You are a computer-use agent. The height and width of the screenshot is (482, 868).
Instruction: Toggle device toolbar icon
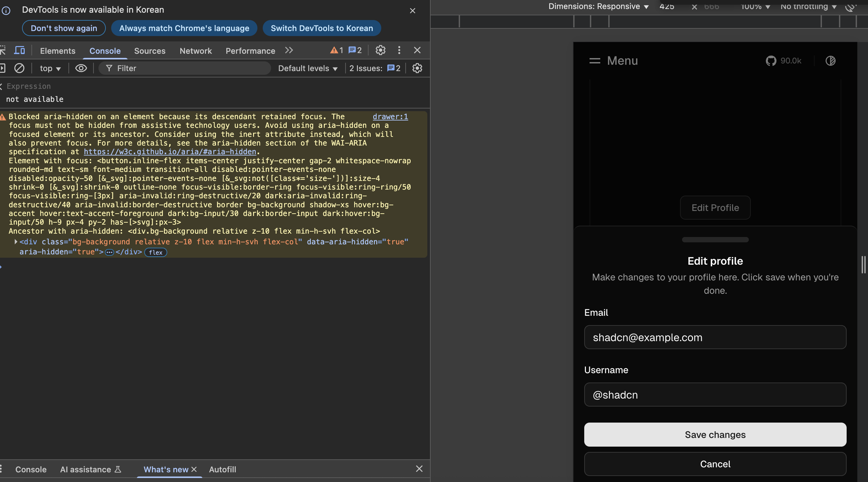click(x=20, y=50)
